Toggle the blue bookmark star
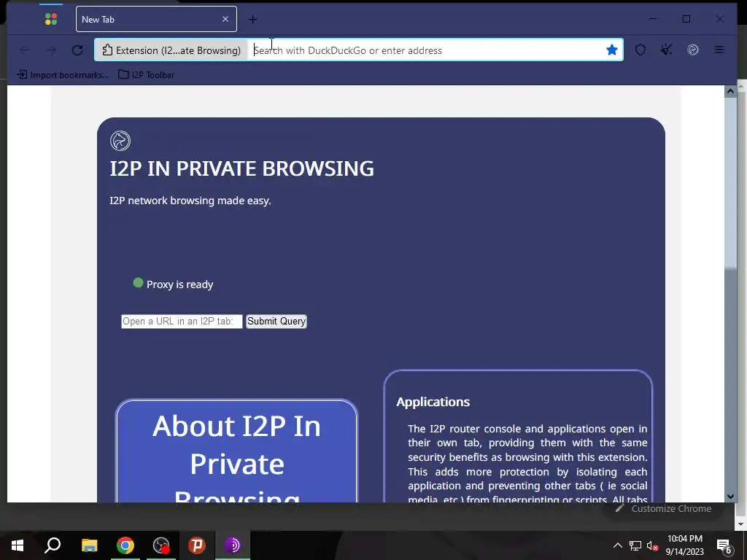The height and width of the screenshot is (560, 747). point(612,50)
